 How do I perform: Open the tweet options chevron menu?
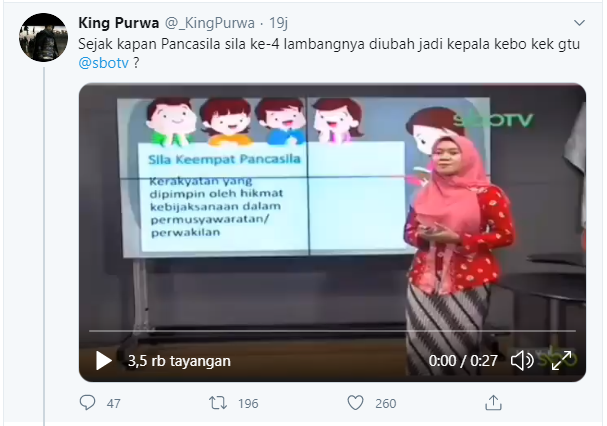pos(579,23)
